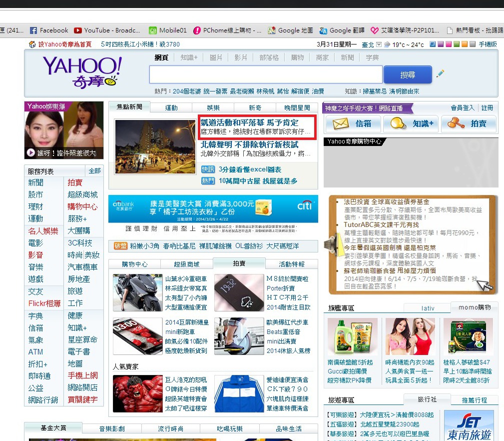This screenshot has width=504, height=441.
Task: Open the PChome線上購物 bookmark
Action: point(227,30)
